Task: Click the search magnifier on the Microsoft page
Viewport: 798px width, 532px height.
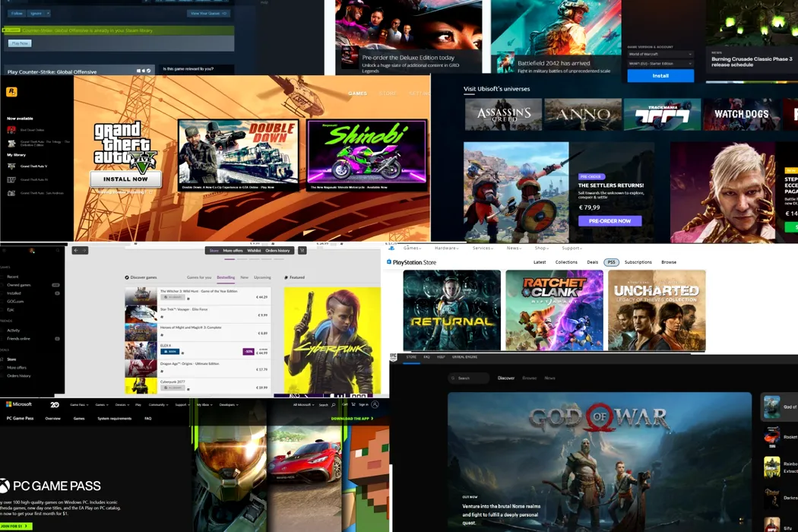Action: 334,405
